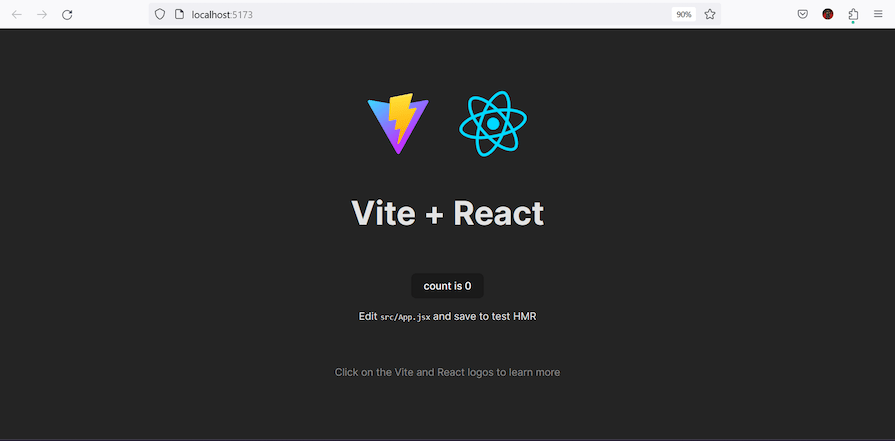The height and width of the screenshot is (441, 895).
Task: Open the Firefox account avatar menu
Action: (828, 14)
